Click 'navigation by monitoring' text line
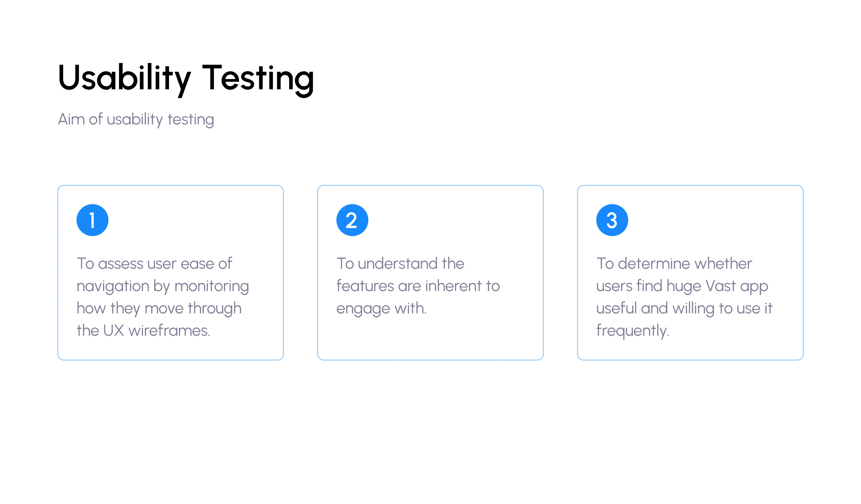The height and width of the screenshot is (504, 861). 163,286
